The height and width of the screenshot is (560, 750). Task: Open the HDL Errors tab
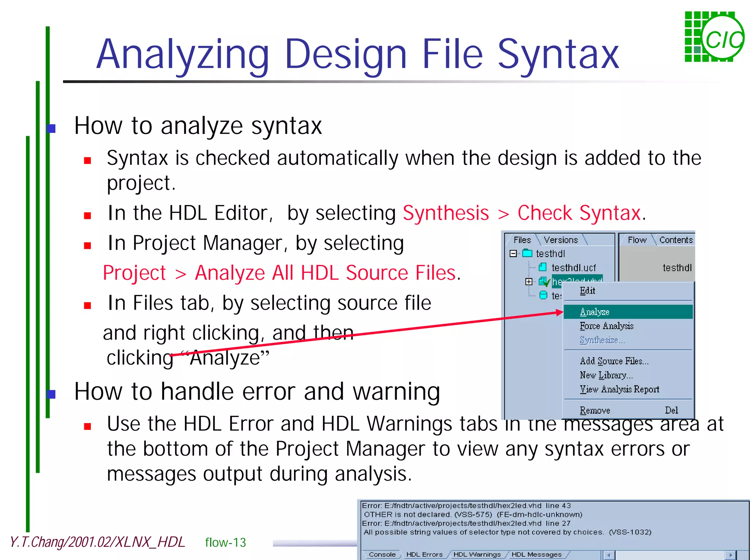[x=424, y=555]
